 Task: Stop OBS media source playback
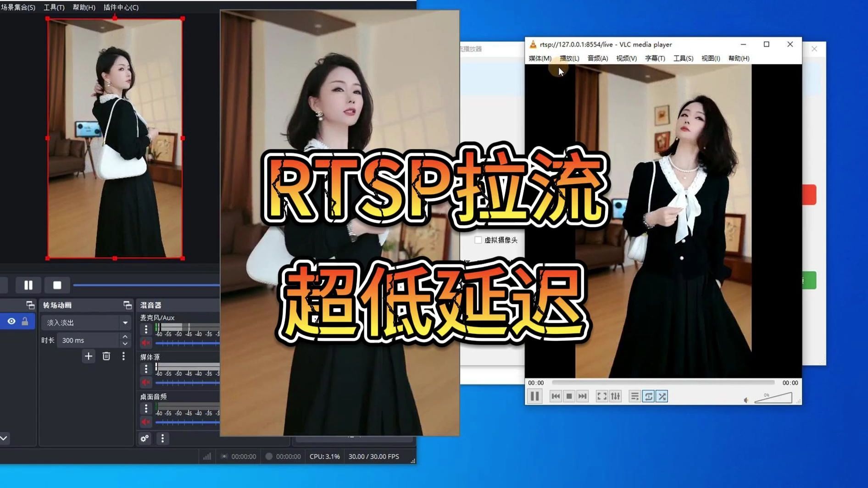click(57, 285)
